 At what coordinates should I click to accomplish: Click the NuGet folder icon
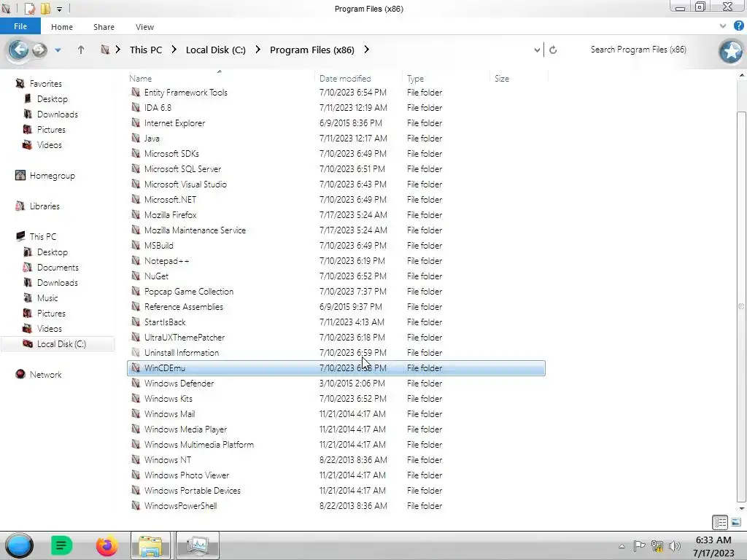pos(136,275)
